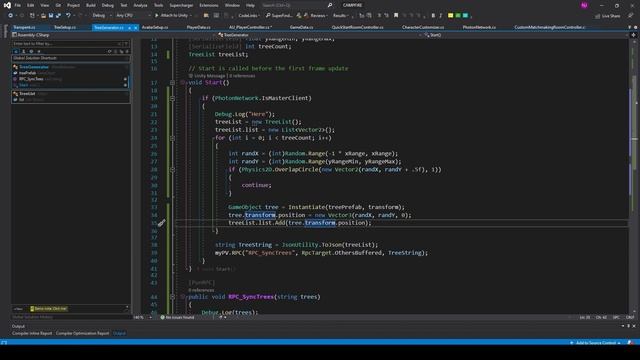Open the Edit menu
Screen dimensions: 640x360
coord(31,5)
